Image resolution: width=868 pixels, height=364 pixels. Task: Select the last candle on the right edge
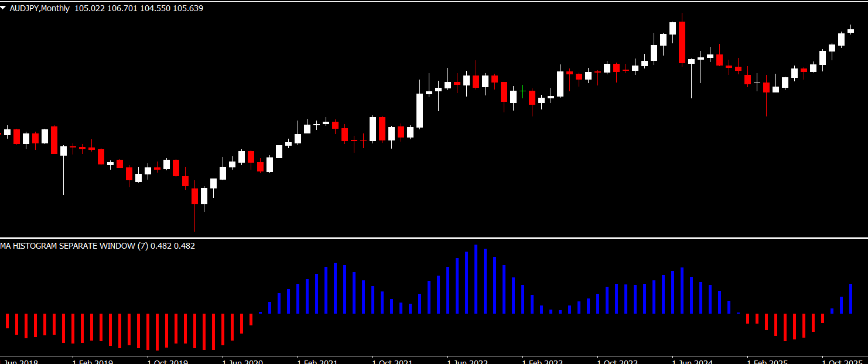coord(850,30)
